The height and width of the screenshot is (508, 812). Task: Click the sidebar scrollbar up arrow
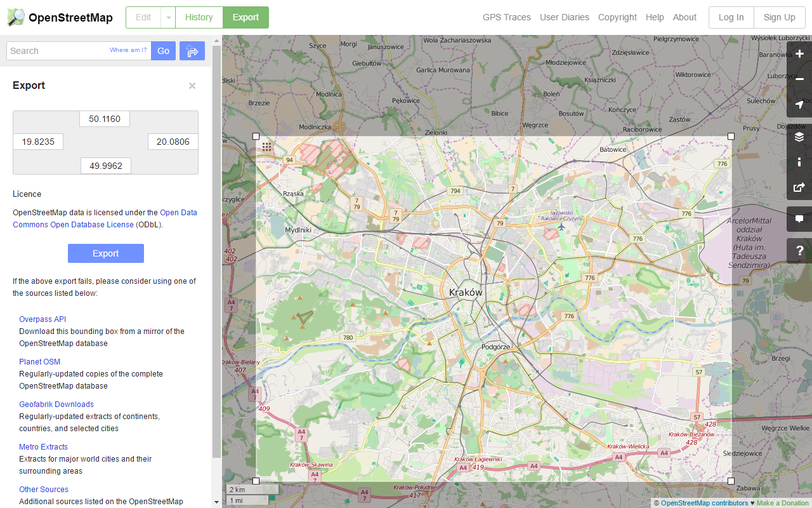tap(216, 41)
